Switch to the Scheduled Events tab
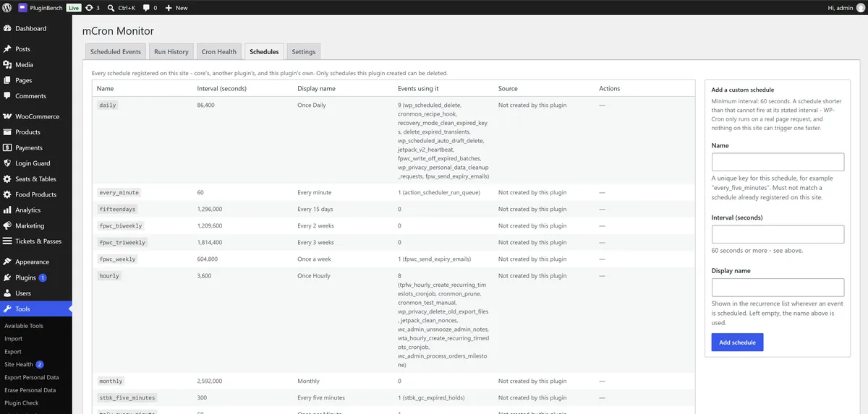 pos(116,52)
